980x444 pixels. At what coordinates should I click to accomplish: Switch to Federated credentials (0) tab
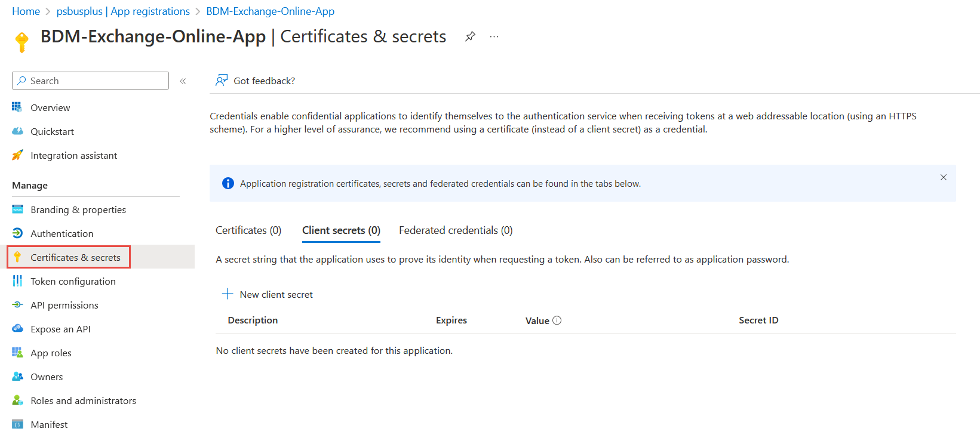[x=456, y=230]
